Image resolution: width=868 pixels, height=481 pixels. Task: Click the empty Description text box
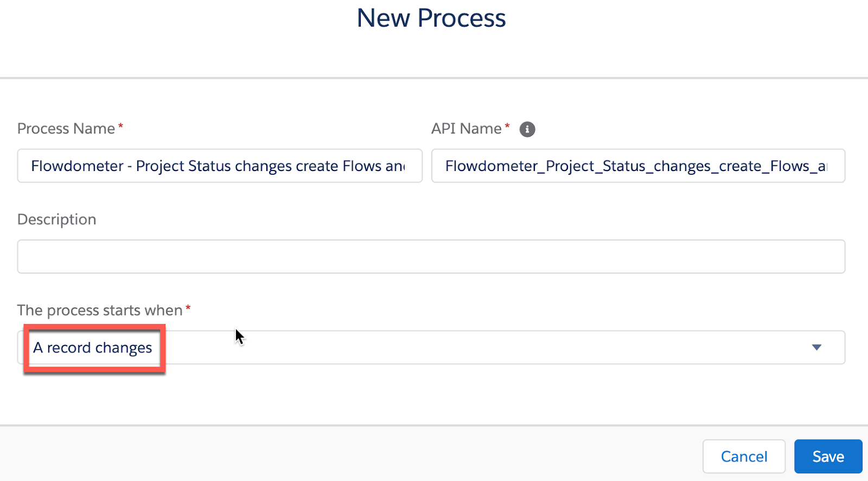[x=431, y=257]
